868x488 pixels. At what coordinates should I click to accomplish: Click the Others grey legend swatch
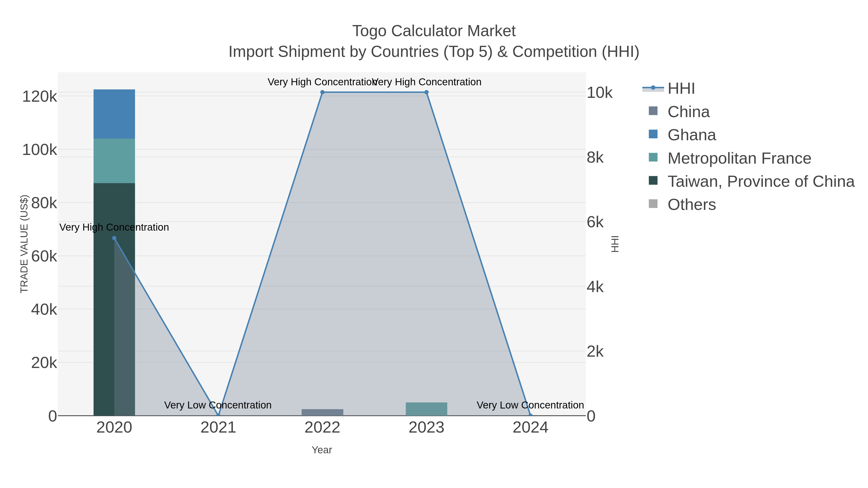653,204
